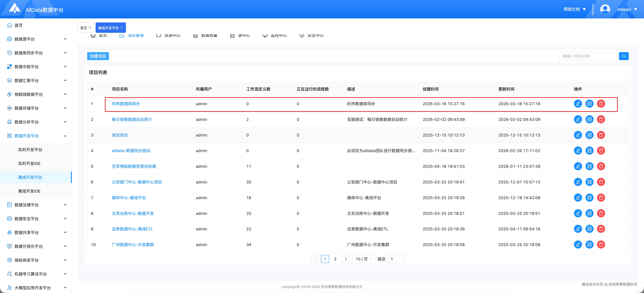Switch to the 首页 tab
Screen dimensions: 644x293
[84, 28]
